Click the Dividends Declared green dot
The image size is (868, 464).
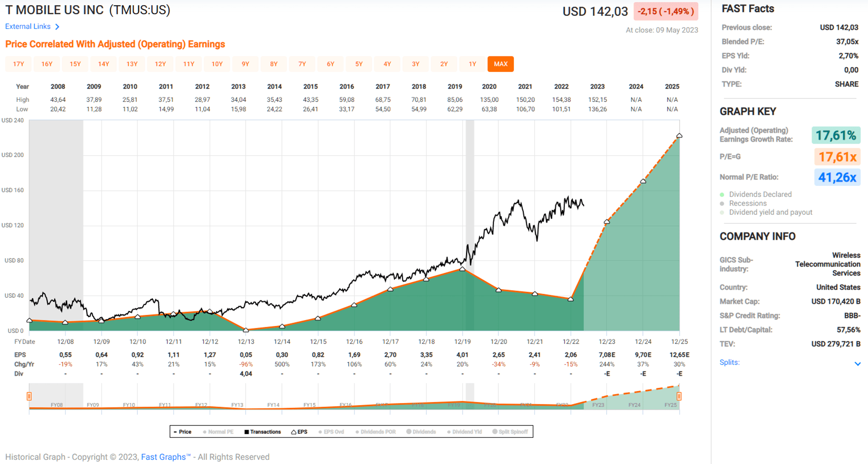[x=722, y=195]
